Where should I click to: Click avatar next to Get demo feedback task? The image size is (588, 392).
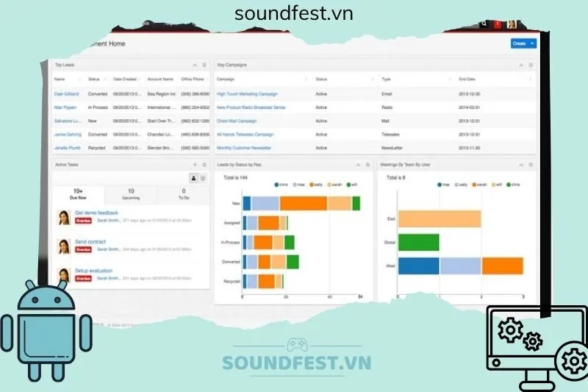[64, 217]
